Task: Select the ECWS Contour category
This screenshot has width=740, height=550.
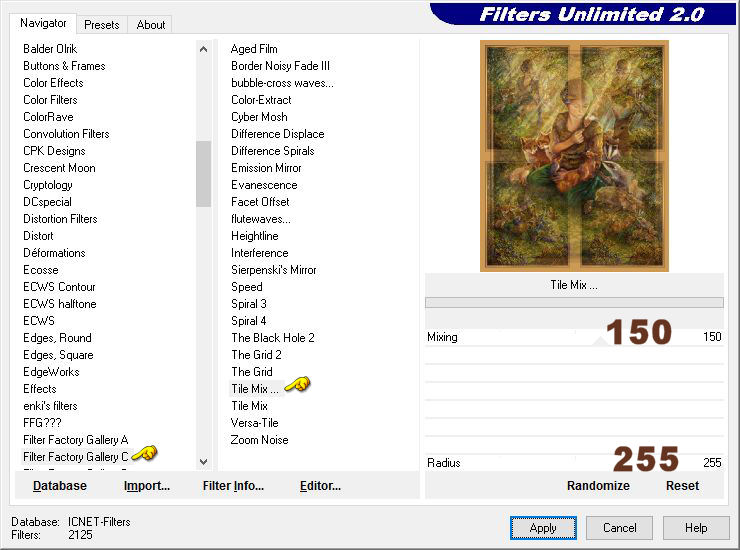Action: (x=59, y=287)
